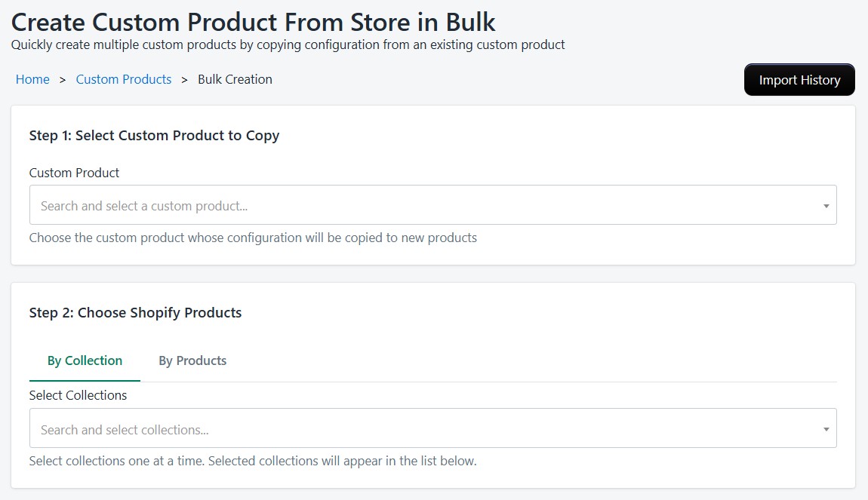Select the Bulk Creation breadcrumb item
The image size is (868, 500).
pos(235,79)
